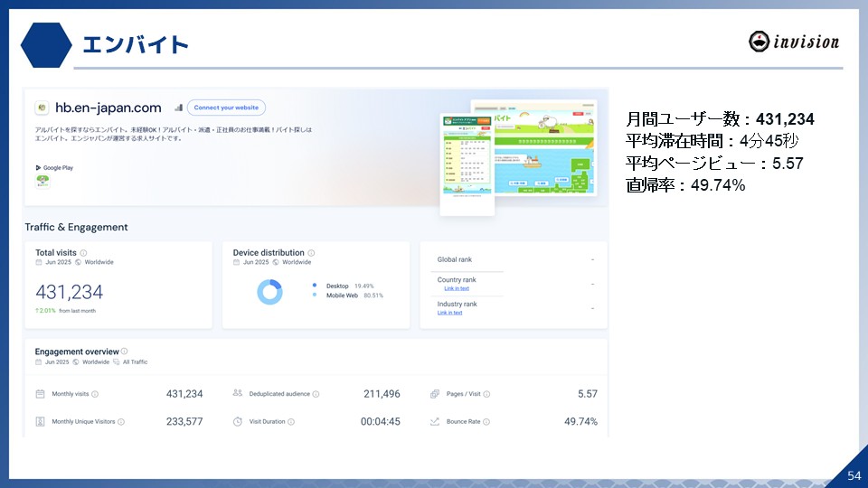Open the En Baito app icon

tap(42, 181)
